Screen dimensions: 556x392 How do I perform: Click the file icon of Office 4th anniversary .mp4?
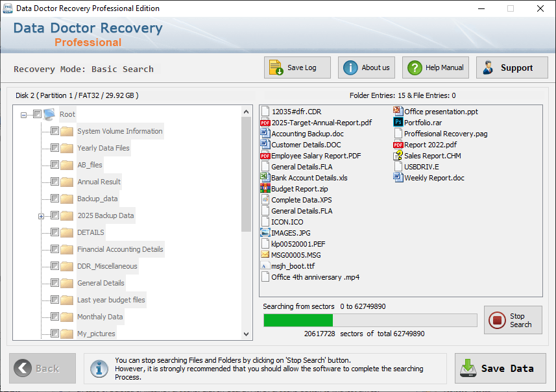click(x=265, y=276)
